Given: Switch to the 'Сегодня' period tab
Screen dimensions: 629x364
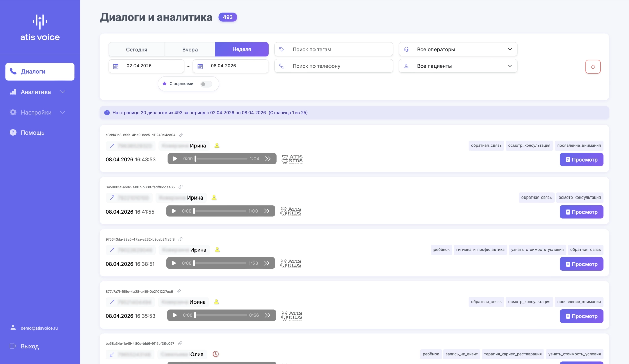Looking at the screenshot, I should [x=137, y=49].
